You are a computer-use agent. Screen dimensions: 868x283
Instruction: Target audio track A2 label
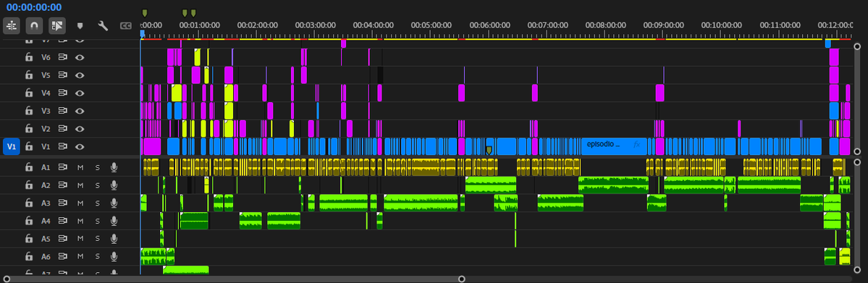pyautogui.click(x=46, y=185)
